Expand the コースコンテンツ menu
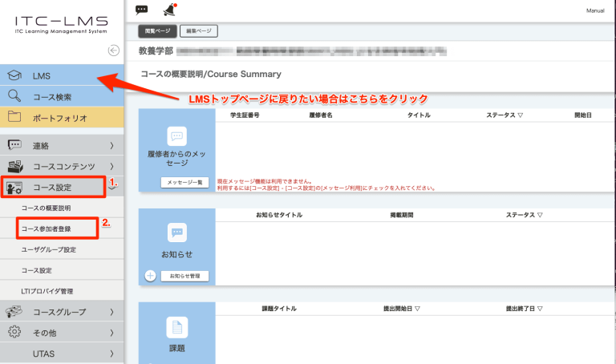The width and height of the screenshot is (616, 364). tap(111, 167)
